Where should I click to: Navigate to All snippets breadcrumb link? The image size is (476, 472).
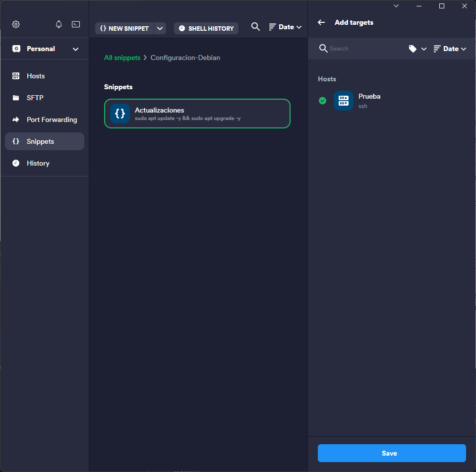coord(122,58)
